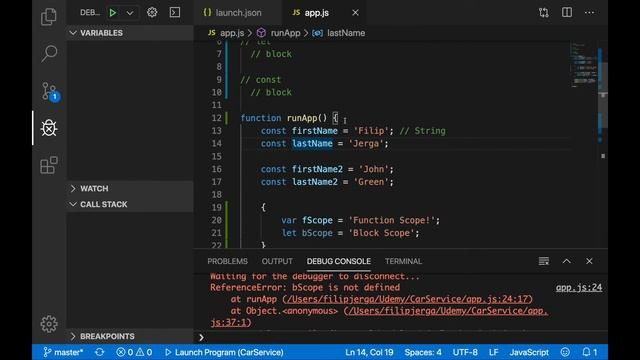Close the app.js tab
This screenshot has width=640, height=360.
point(355,13)
